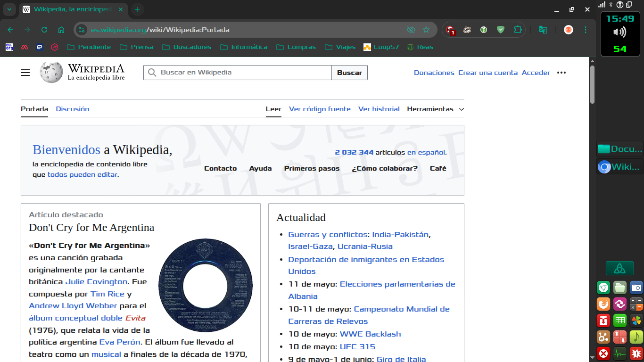Open the Compras bookmarks folder
Screen dimensions: 644x362
tap(296, 47)
